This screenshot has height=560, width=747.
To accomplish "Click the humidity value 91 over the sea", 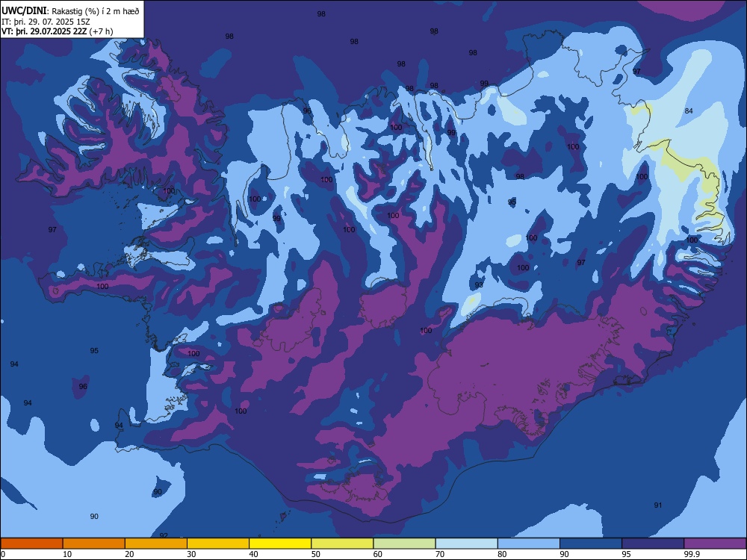I will pos(658,505).
